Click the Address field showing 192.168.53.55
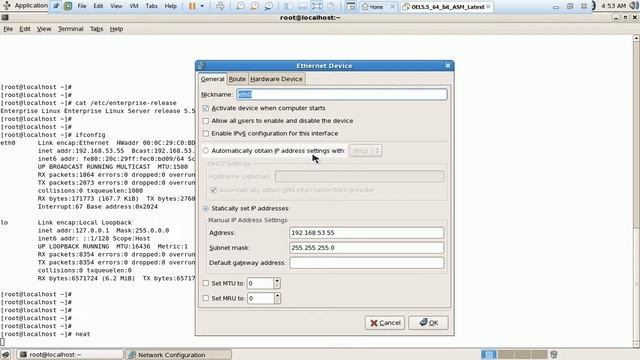 (x=367, y=233)
